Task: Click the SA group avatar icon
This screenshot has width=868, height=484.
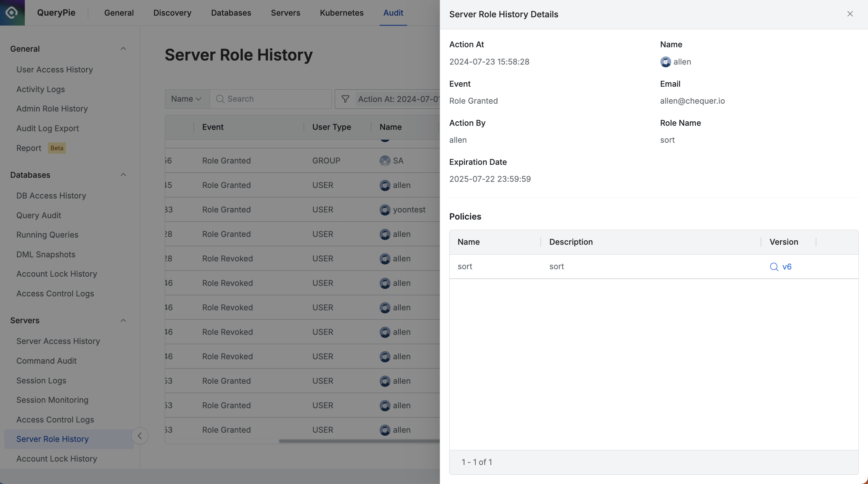Action: [385, 161]
